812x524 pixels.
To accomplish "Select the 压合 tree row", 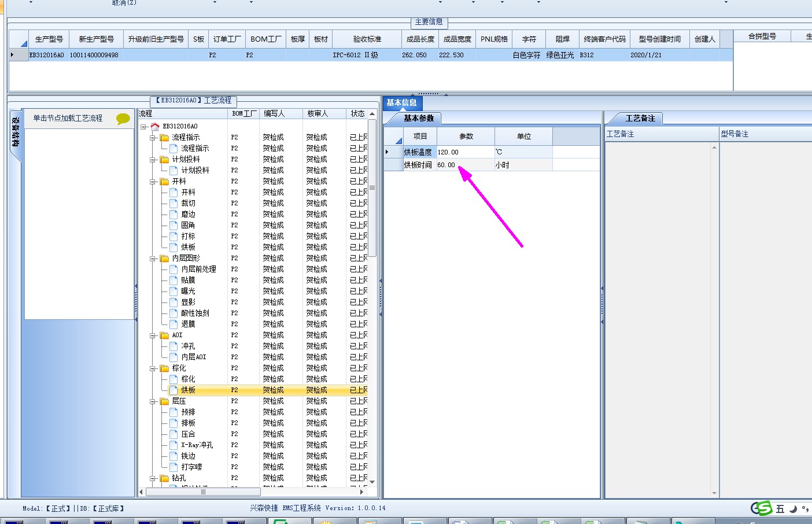I will point(188,434).
